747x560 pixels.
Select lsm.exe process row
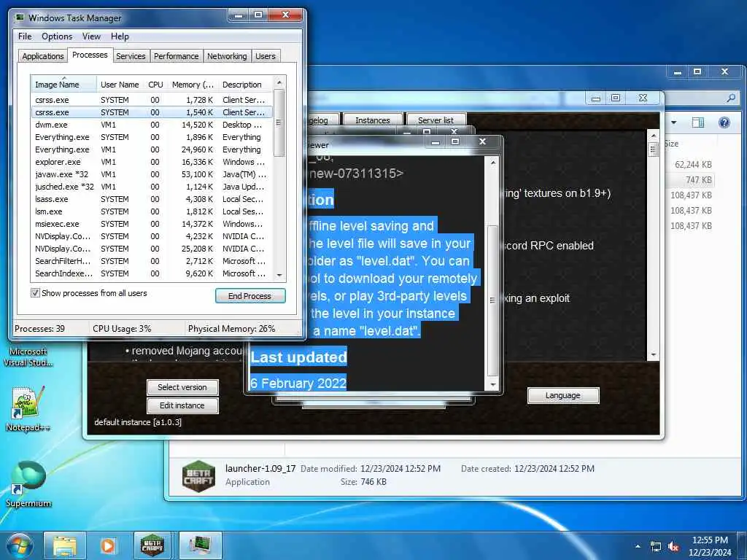click(x=152, y=211)
